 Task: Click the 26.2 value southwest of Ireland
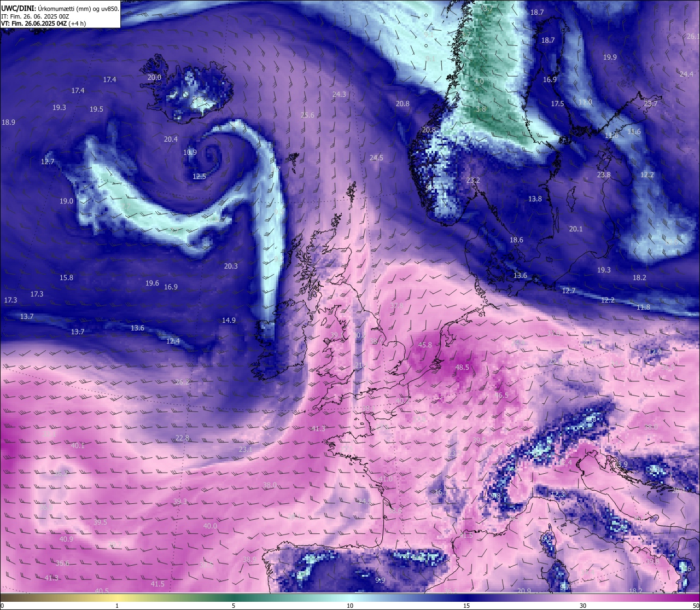(x=182, y=382)
